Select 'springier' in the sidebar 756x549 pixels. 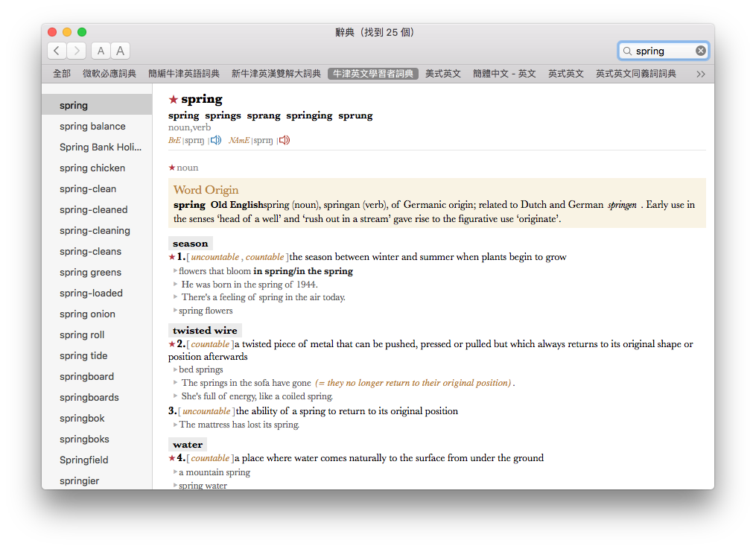pos(97,480)
